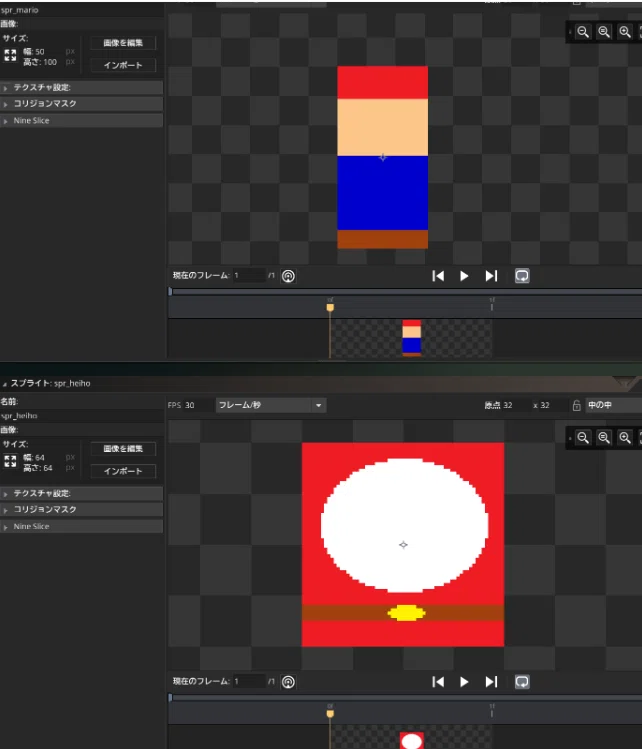Play the spr_mario animation
This screenshot has width=642, height=749.
pyautogui.click(x=464, y=276)
